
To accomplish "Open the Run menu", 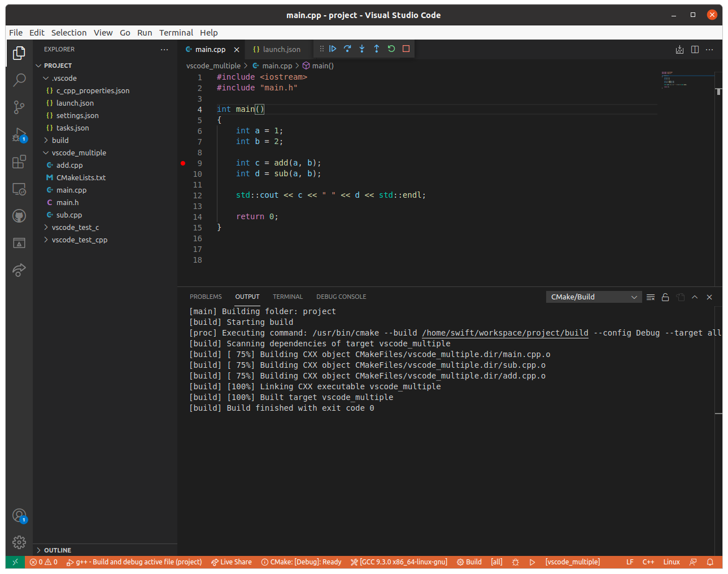I will click(x=145, y=33).
